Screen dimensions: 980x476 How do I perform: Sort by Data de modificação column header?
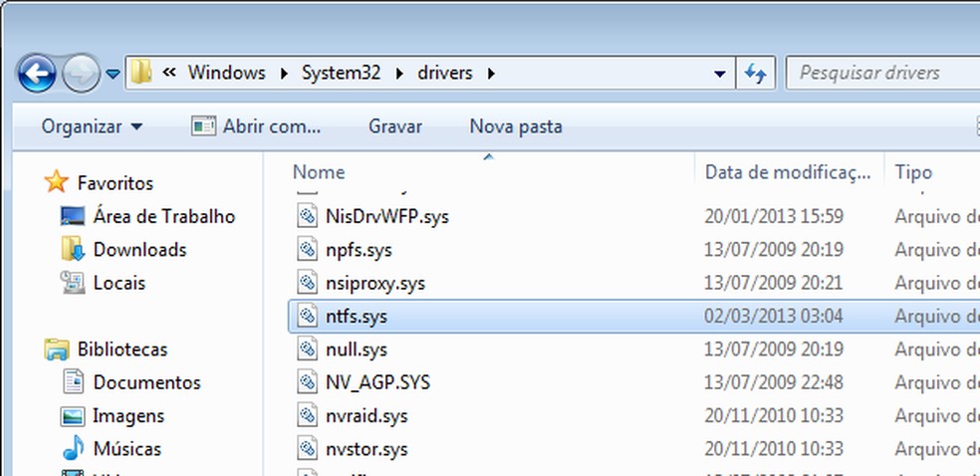click(790, 172)
